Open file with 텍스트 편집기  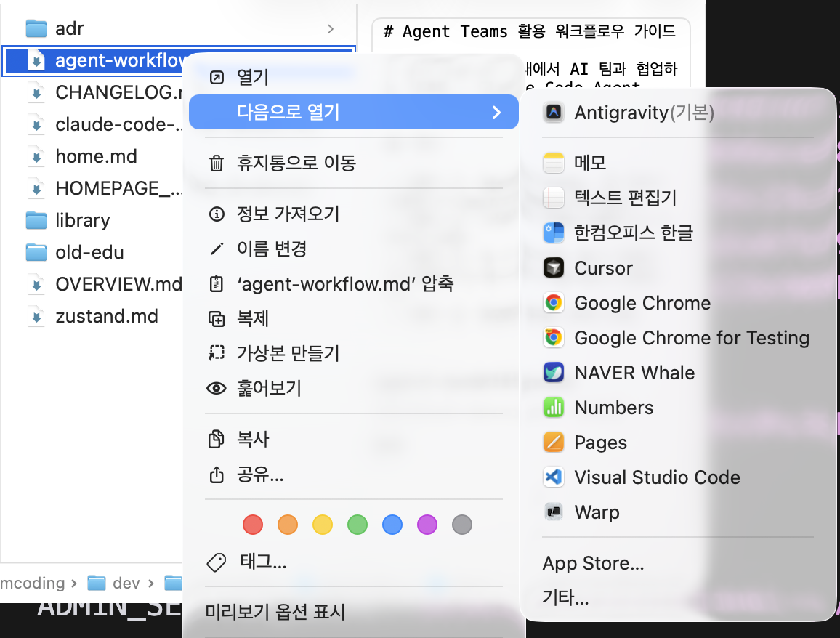click(678, 198)
